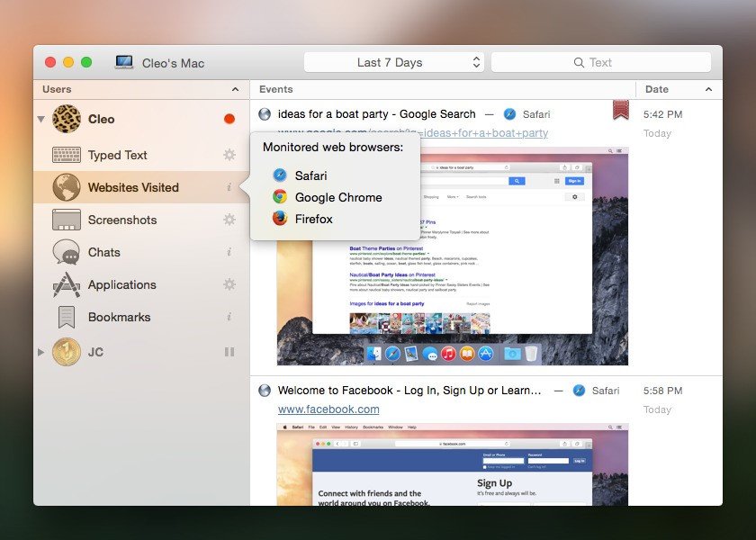Click the search magnifier icon
The image size is (756, 540).
click(579, 62)
